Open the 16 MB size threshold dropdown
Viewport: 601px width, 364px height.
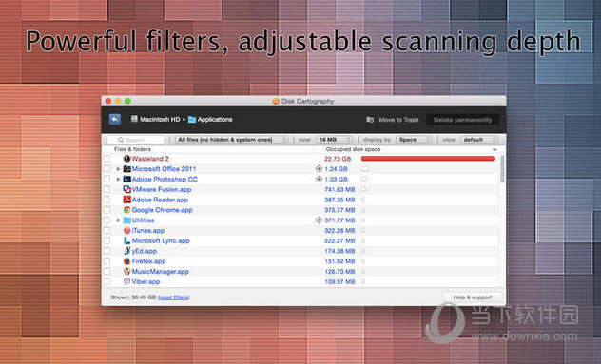335,140
